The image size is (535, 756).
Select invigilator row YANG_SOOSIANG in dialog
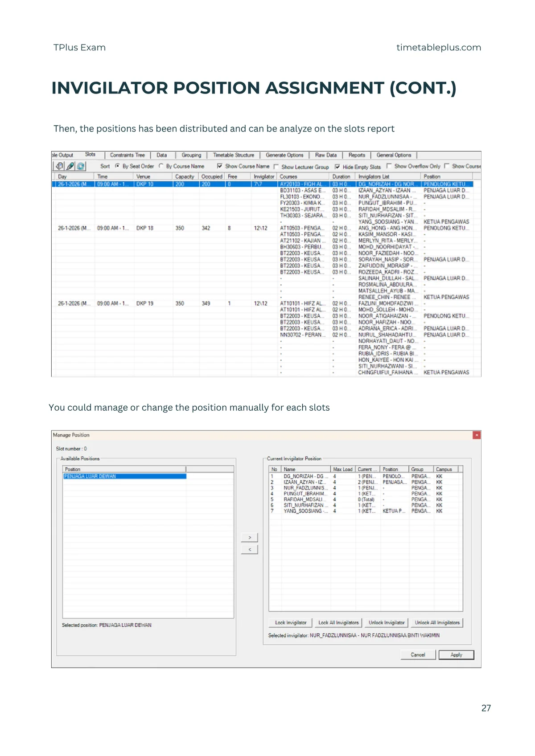366,511
